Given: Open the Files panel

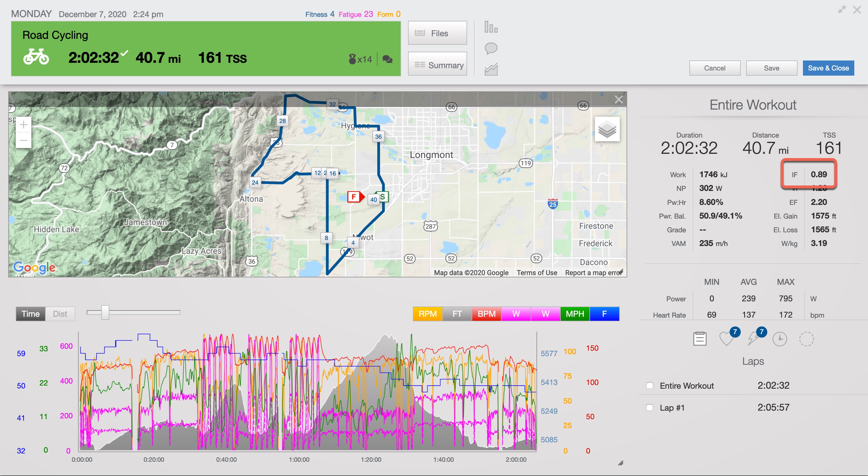Looking at the screenshot, I should [x=437, y=33].
